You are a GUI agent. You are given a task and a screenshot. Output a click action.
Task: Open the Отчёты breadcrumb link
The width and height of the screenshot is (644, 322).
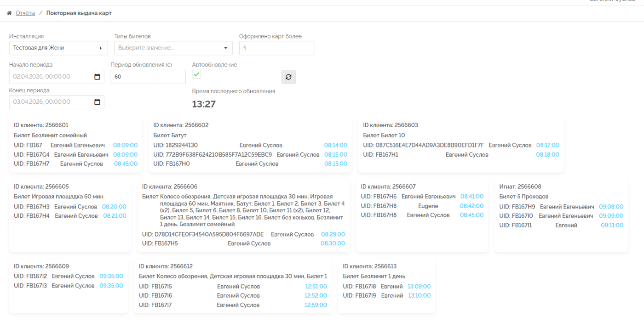[25, 13]
